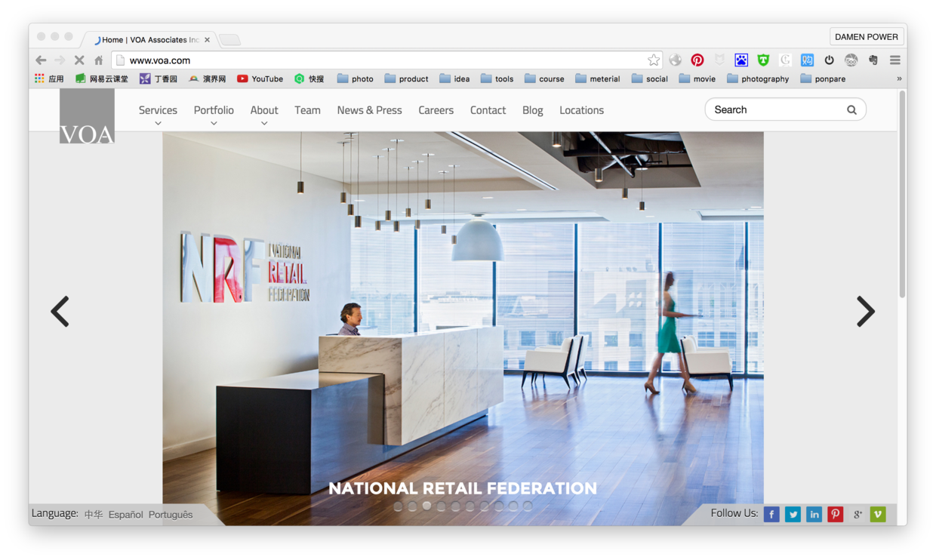Switch site language to Español
936x560 pixels.
tap(125, 515)
